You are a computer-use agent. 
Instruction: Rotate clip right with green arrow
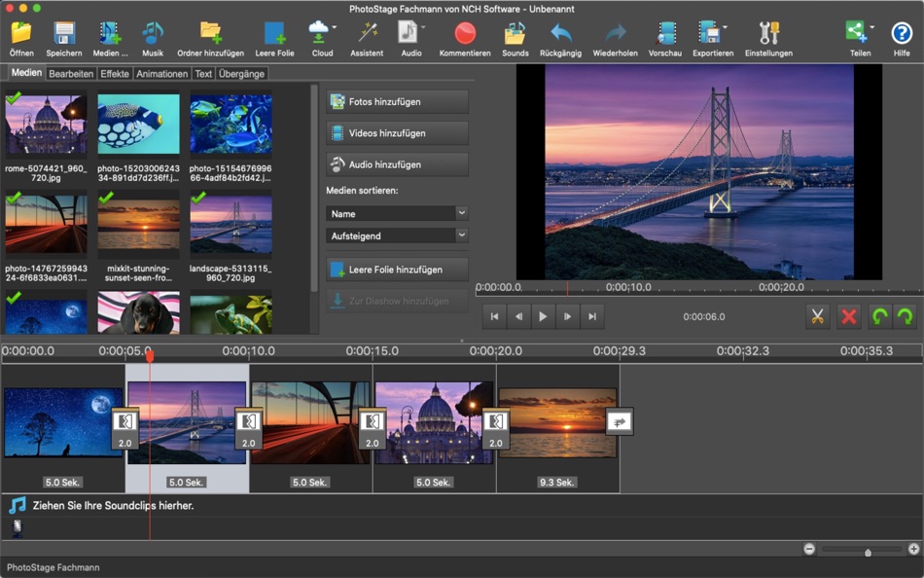tap(905, 316)
